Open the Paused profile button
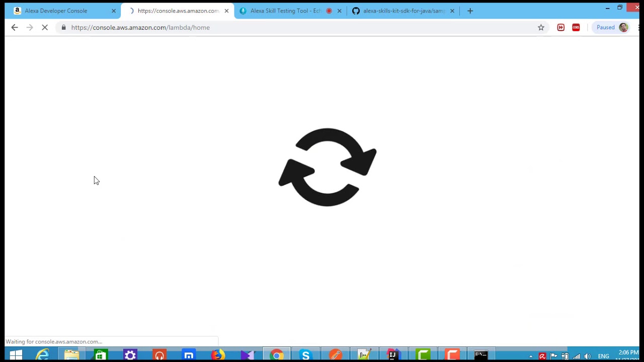This screenshot has width=644, height=362. (612, 28)
